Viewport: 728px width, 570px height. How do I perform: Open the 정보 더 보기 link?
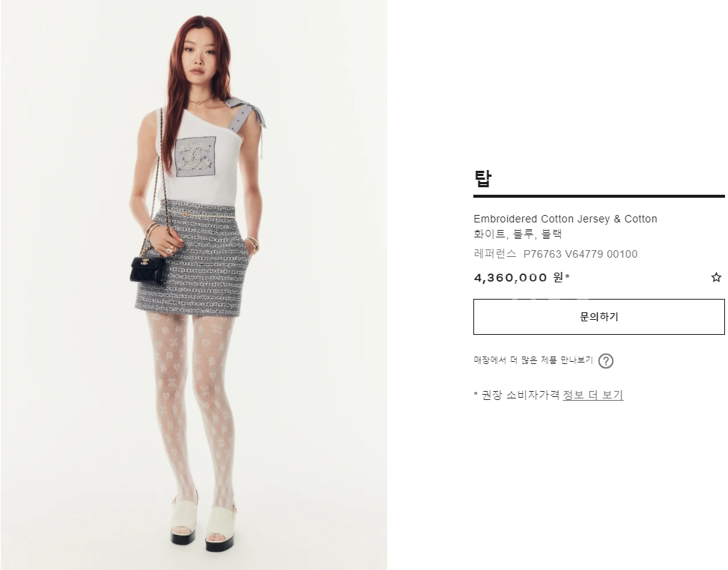(593, 395)
